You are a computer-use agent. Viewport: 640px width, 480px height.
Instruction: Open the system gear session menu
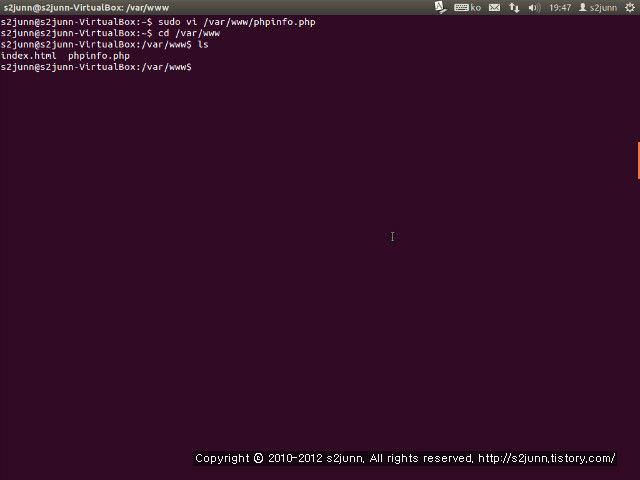coord(630,7)
